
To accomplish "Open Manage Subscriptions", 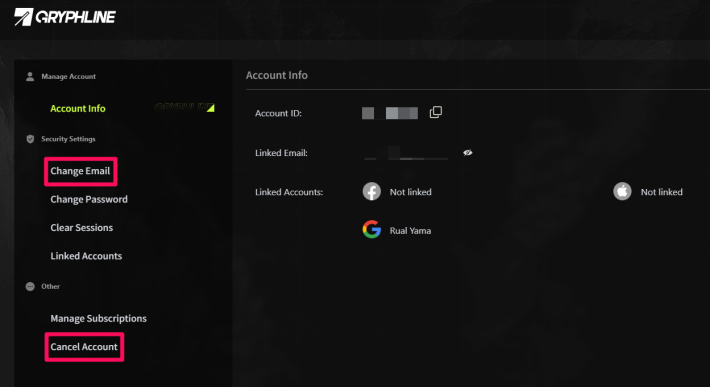I will [98, 319].
